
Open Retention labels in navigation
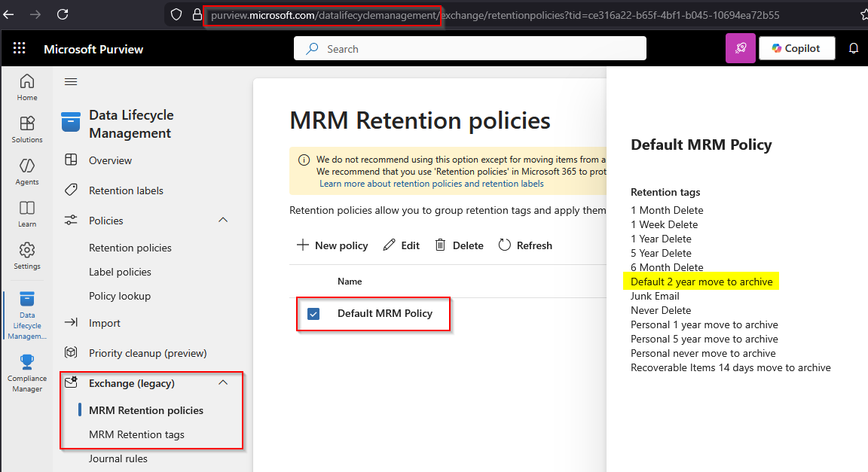click(x=126, y=190)
